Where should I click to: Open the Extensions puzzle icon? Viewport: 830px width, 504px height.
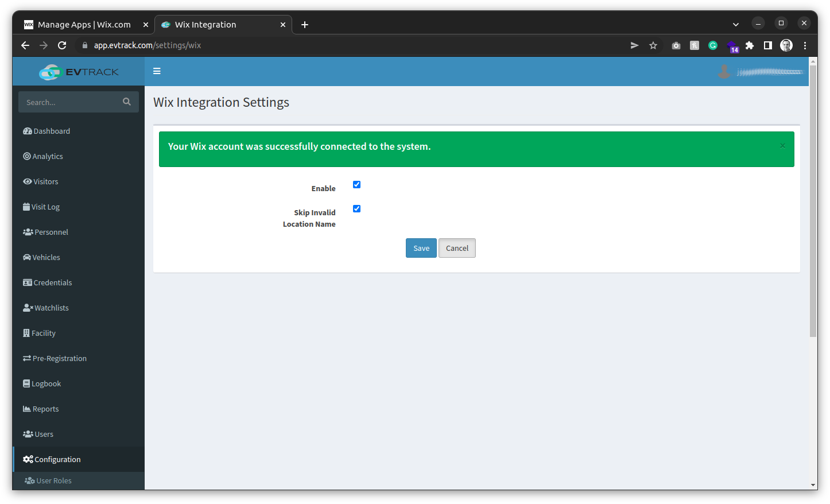point(750,45)
